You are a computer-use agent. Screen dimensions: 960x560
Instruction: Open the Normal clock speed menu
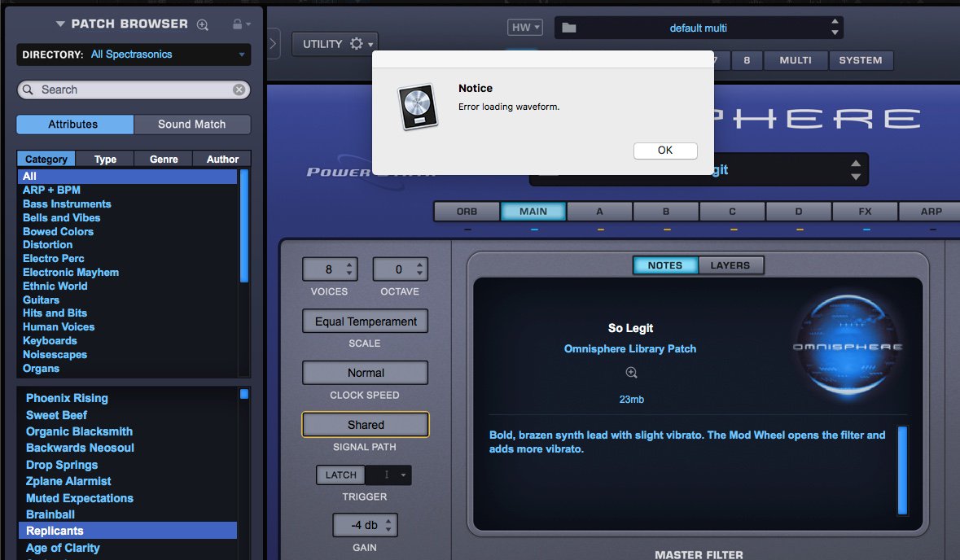point(366,373)
